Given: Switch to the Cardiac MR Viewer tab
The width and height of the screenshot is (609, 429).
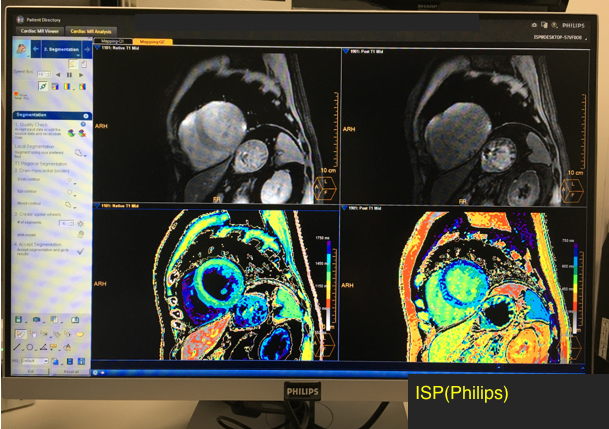Looking at the screenshot, I should click(40, 32).
